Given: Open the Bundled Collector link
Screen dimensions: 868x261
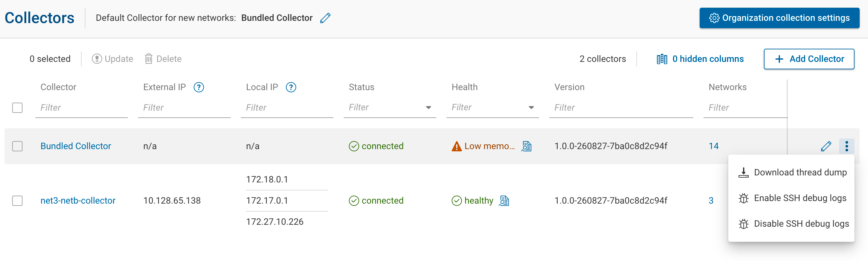Looking at the screenshot, I should (75, 146).
